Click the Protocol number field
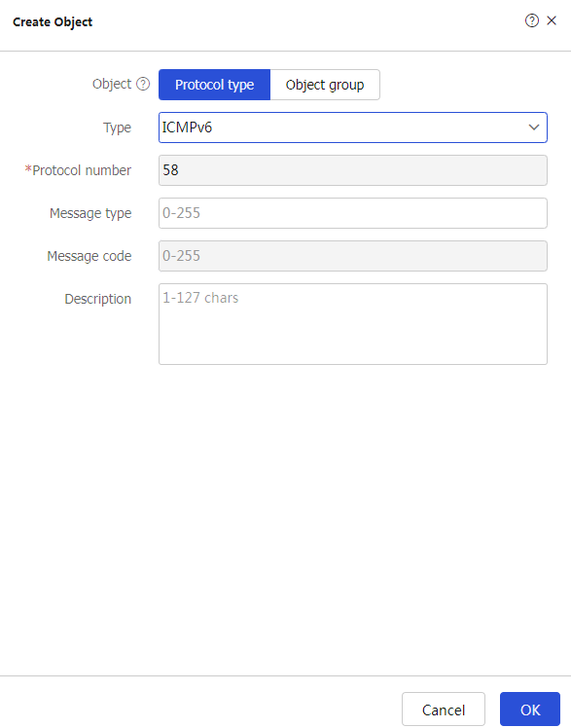This screenshot has width=571, height=728. tap(352, 170)
